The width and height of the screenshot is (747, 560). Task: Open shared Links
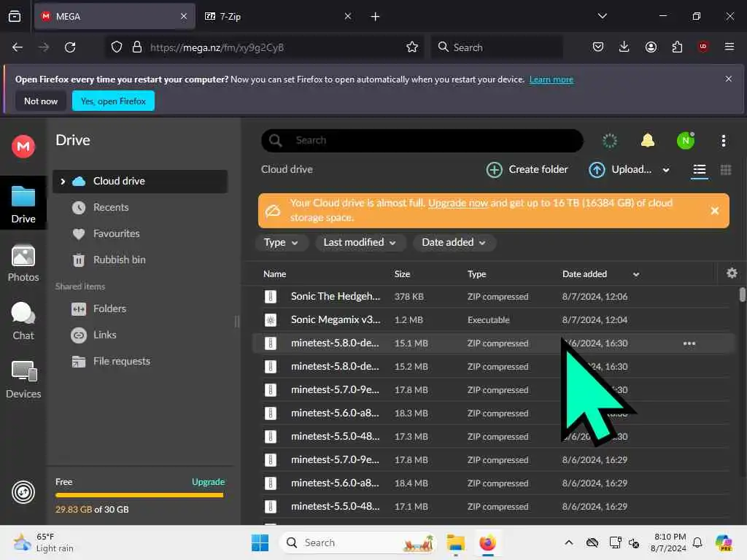[105, 335]
